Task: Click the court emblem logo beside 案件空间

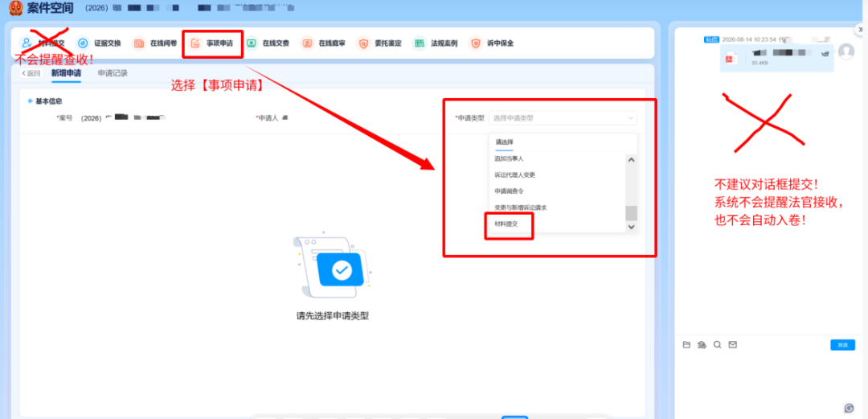Action: pyautogui.click(x=15, y=8)
